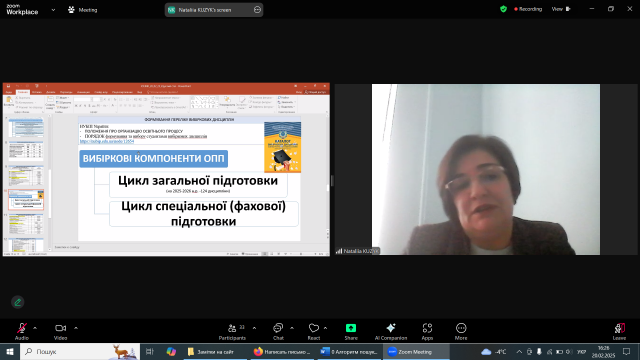Click the React heart icon
This screenshot has width=640, height=360.
click(313, 328)
